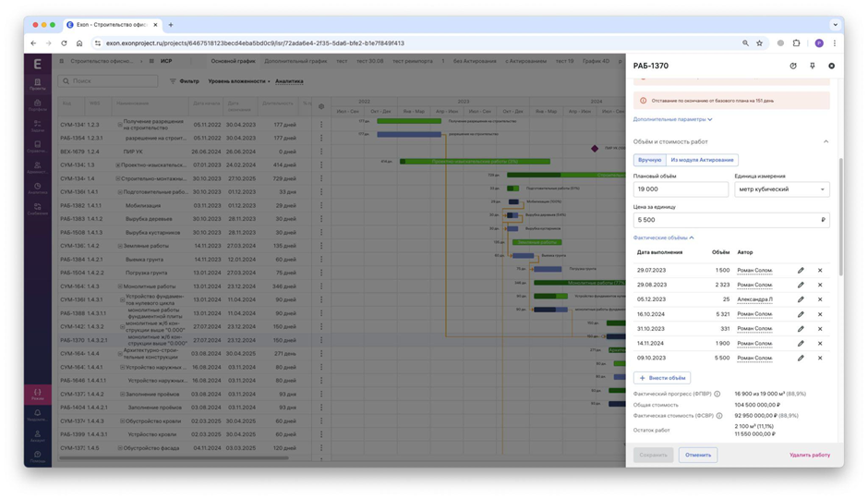The width and height of the screenshot is (868, 499).
Task: Show info for Фактический прогресс (ФПВР)
Action: [717, 394]
